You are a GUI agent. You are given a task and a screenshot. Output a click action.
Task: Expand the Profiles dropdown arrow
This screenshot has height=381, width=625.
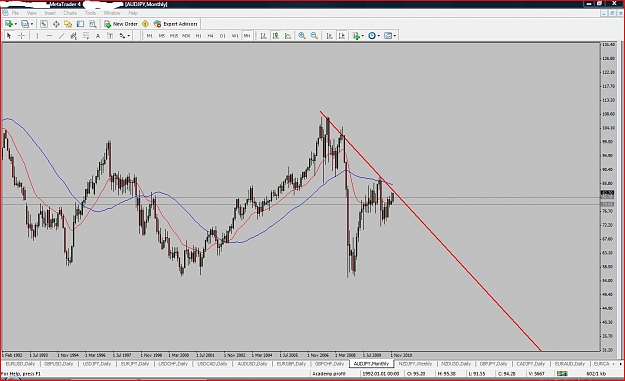pyautogui.click(x=32, y=24)
